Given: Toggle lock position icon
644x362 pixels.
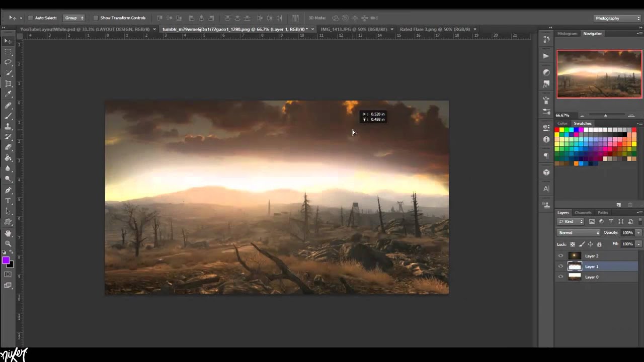Looking at the screenshot, I should [590, 244].
